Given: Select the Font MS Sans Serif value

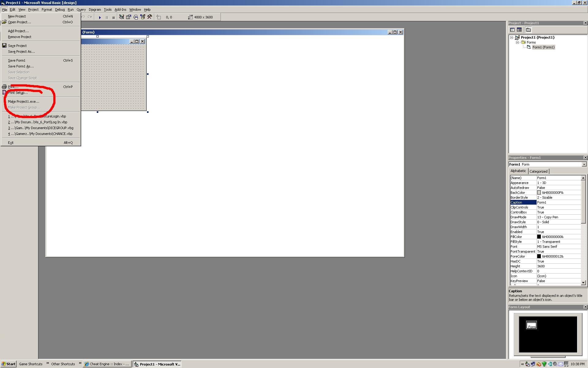Looking at the screenshot, I should tap(559, 247).
